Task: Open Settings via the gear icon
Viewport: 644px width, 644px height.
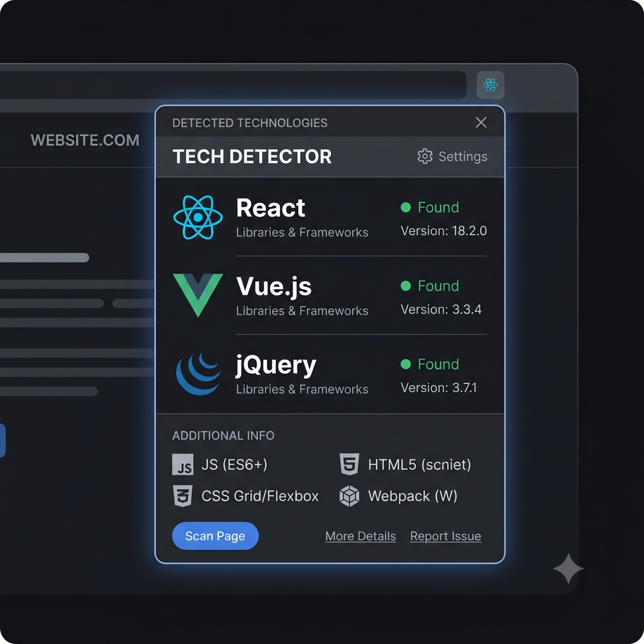Action: [425, 157]
